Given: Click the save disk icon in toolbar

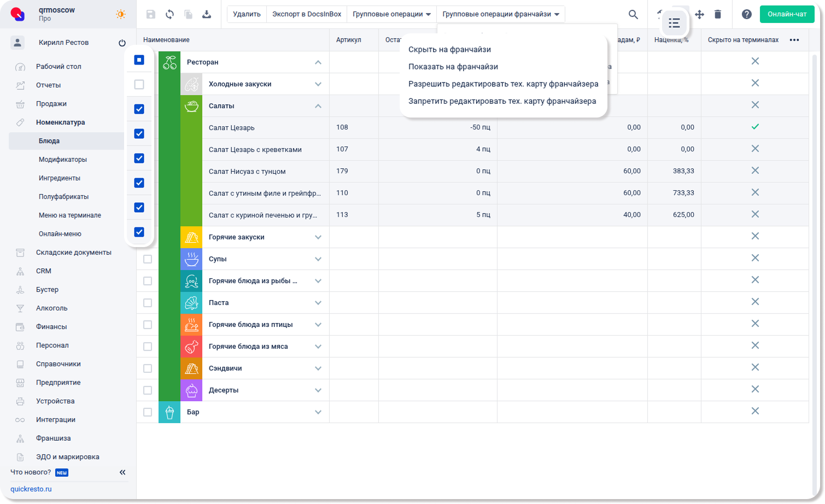Looking at the screenshot, I should [x=151, y=15].
